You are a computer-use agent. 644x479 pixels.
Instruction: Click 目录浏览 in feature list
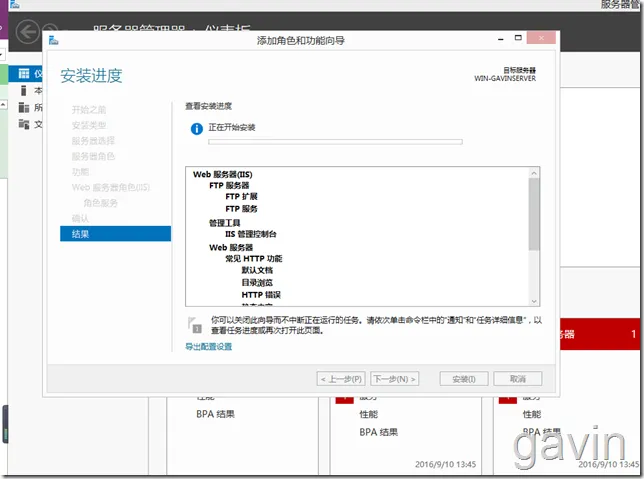click(257, 282)
